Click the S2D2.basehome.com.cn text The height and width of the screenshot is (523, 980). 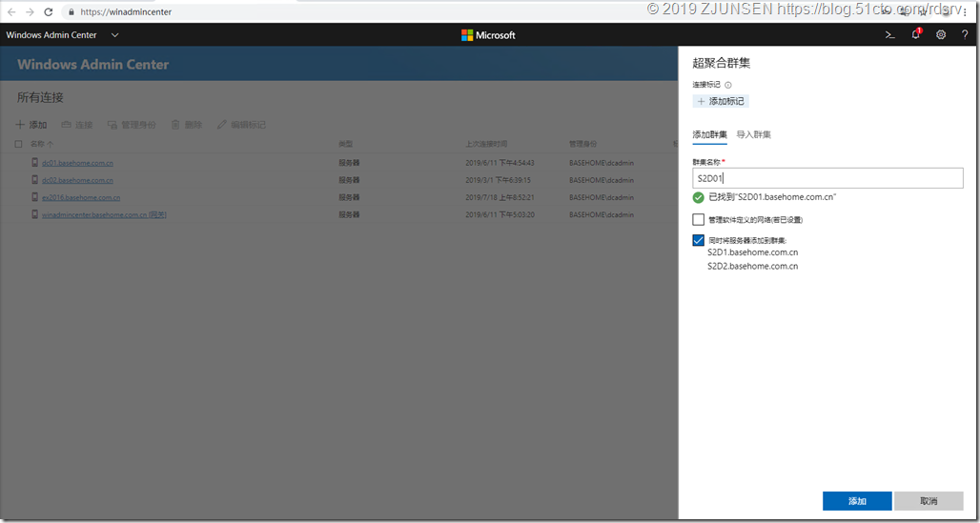click(x=752, y=266)
